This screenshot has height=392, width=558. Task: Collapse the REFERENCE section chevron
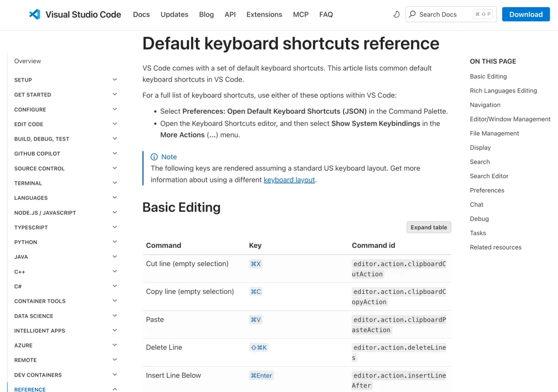[115, 389]
